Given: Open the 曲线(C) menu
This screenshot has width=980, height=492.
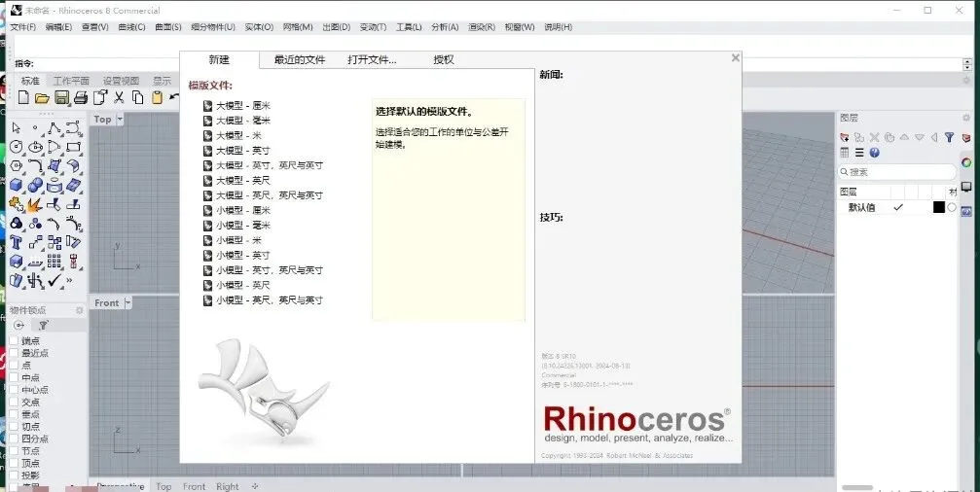Looking at the screenshot, I should (131, 27).
